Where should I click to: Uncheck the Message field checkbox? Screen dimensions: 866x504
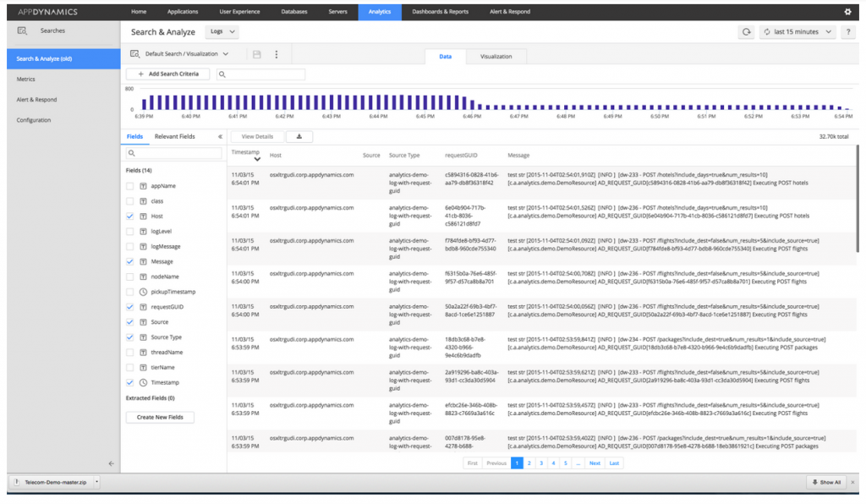[129, 261]
